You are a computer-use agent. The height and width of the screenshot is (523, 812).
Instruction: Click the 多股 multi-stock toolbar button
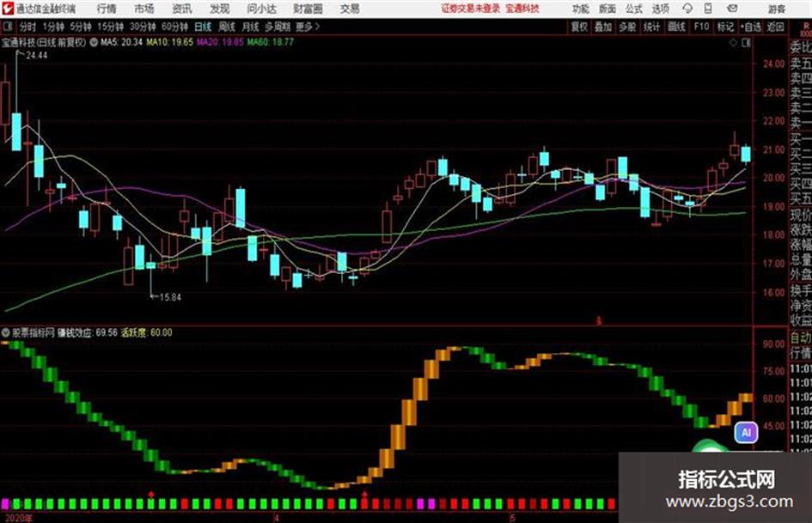pyautogui.click(x=627, y=27)
